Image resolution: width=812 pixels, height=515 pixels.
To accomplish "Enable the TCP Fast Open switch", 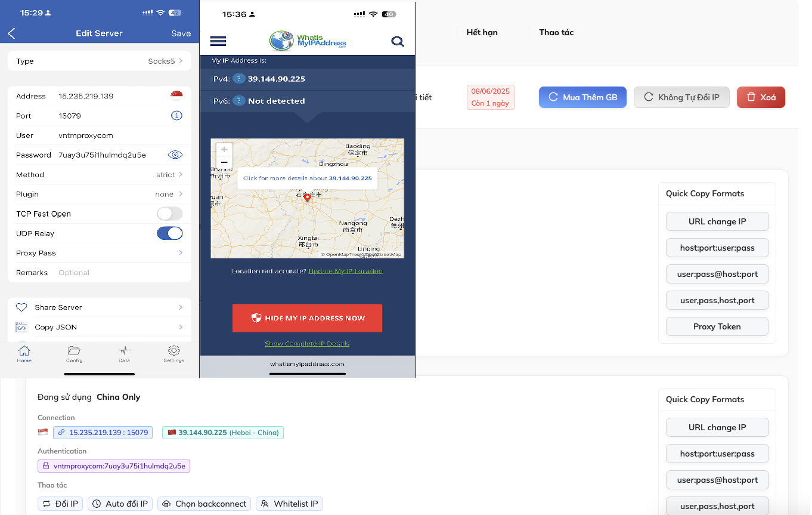I will click(169, 214).
